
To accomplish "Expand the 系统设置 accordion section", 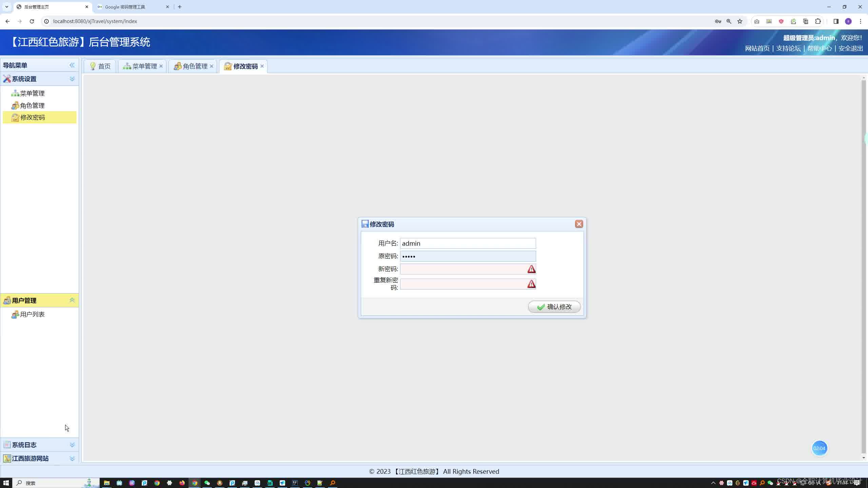I will pos(72,79).
